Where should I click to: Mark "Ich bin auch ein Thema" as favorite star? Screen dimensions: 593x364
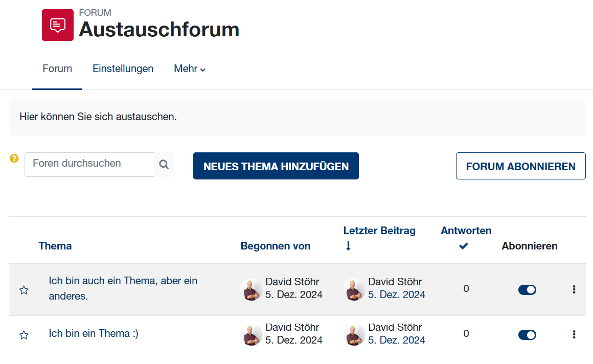tap(24, 290)
